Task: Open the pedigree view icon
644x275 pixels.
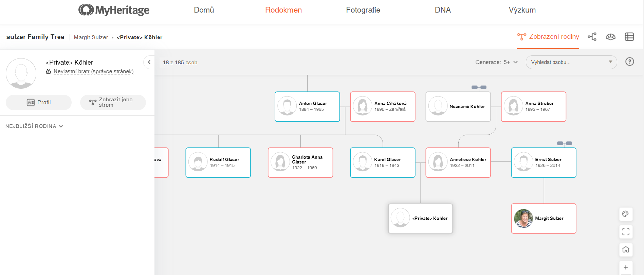Action: click(592, 37)
